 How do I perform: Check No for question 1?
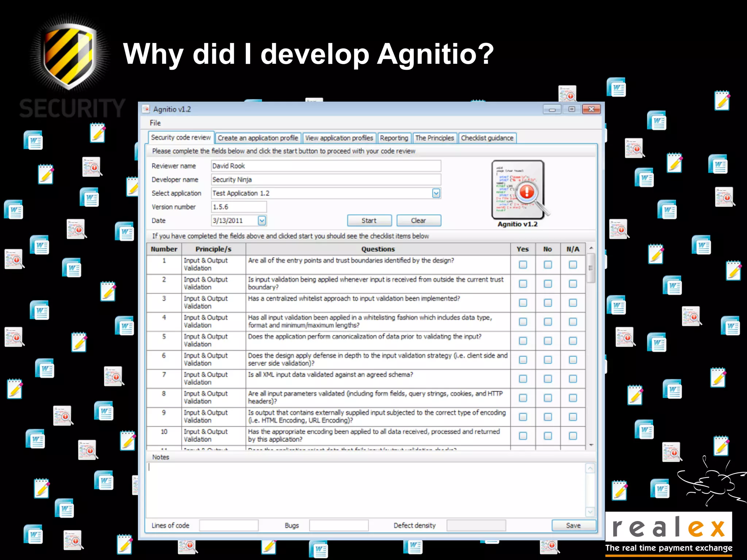[x=548, y=265]
